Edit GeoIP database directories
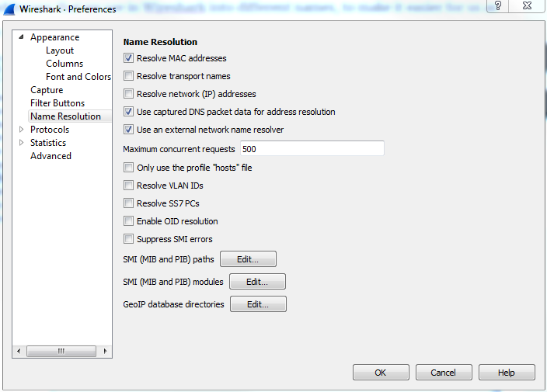 258,304
